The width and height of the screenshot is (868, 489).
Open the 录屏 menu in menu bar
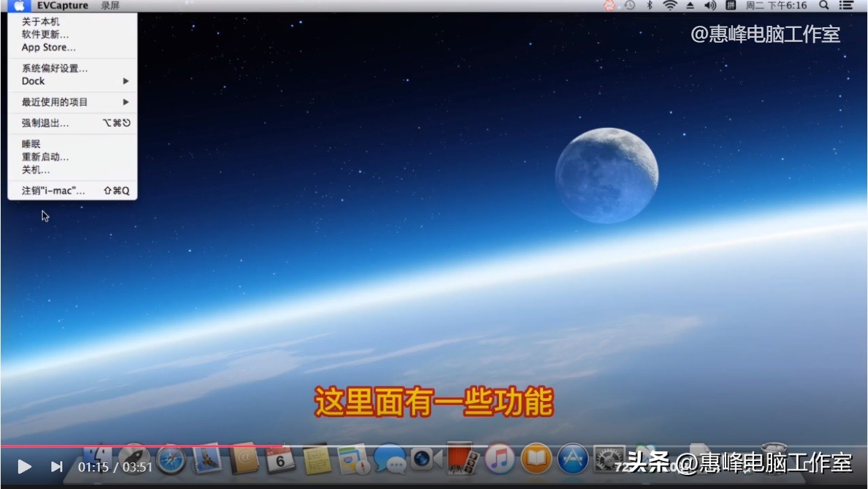[110, 6]
